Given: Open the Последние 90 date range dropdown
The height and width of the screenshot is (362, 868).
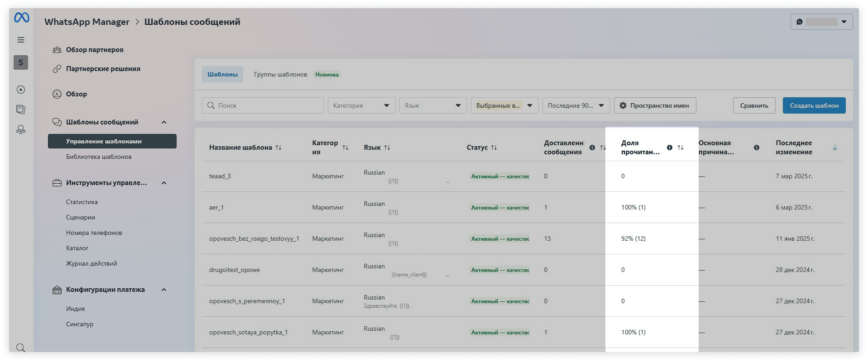Looking at the screenshot, I should pyautogui.click(x=576, y=105).
